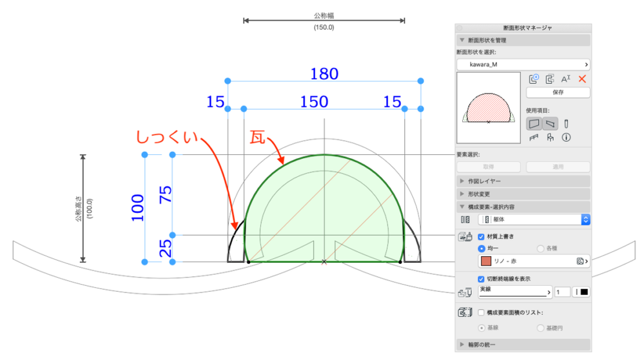Click the X origin marker at profile base
The height and width of the screenshot is (364, 644).
(x=324, y=261)
